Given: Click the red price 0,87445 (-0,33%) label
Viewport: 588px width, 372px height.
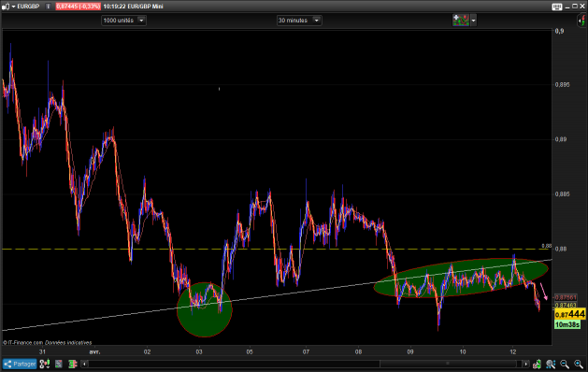Looking at the screenshot, I should pos(78,7).
